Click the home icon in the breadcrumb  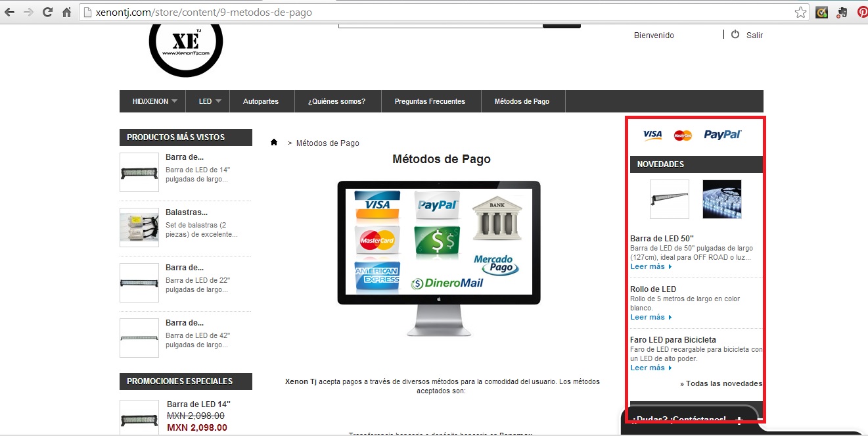pos(274,142)
